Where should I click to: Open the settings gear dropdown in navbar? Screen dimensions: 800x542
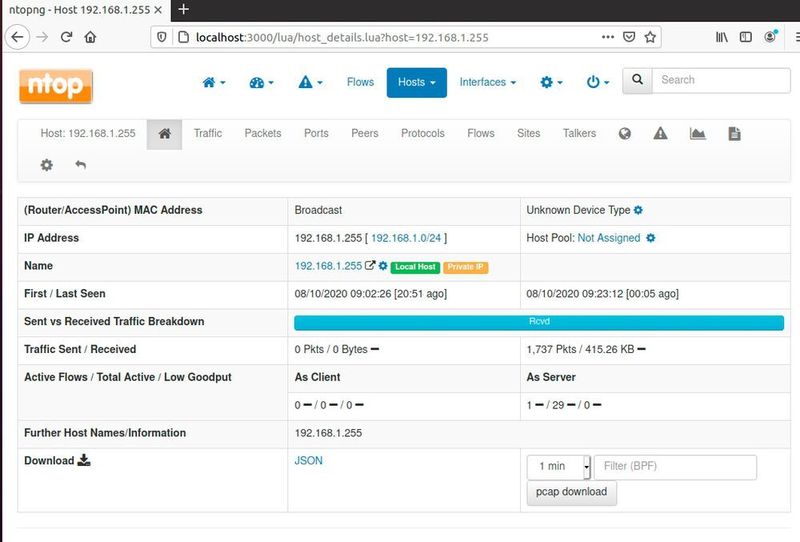tap(551, 82)
